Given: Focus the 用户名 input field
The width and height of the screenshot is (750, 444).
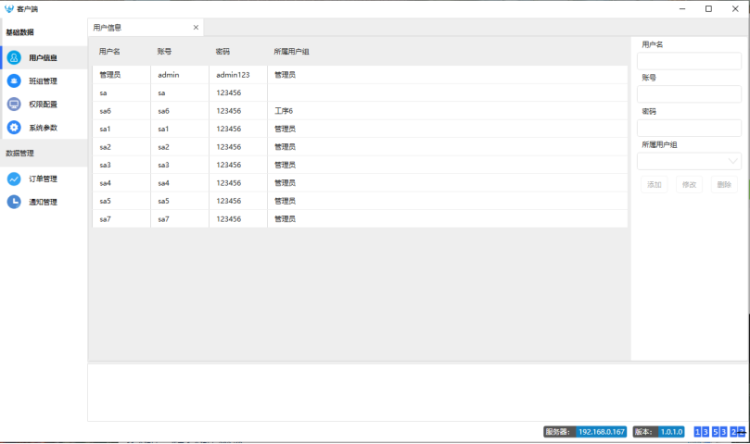Looking at the screenshot, I should point(690,61).
